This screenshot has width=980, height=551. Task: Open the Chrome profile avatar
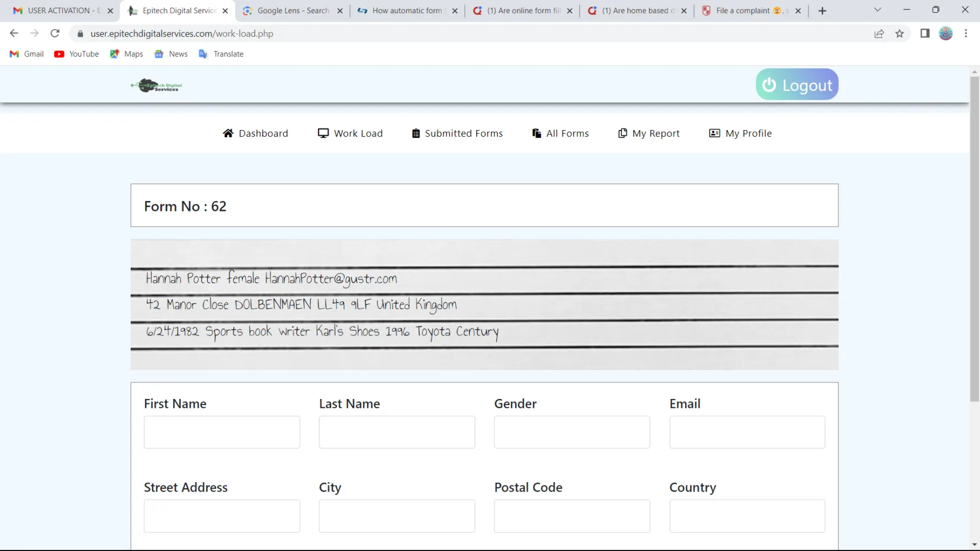coord(946,34)
